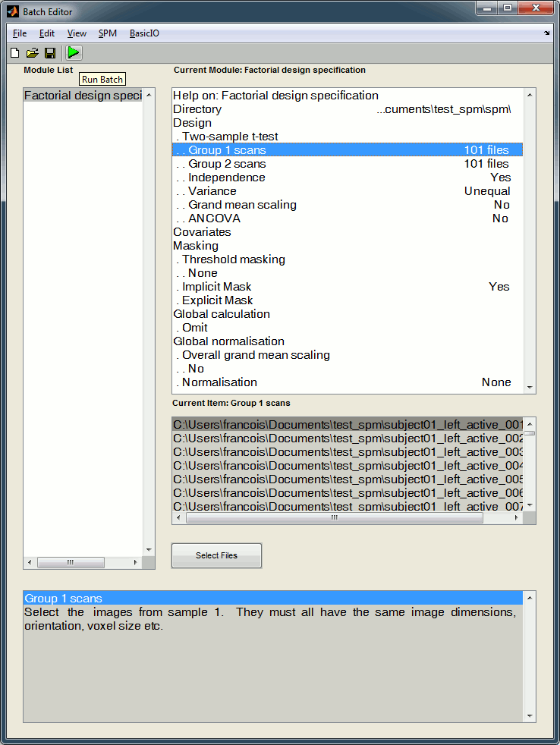Select the Group 2 scans item
This screenshot has height=745, width=560.
227,164
